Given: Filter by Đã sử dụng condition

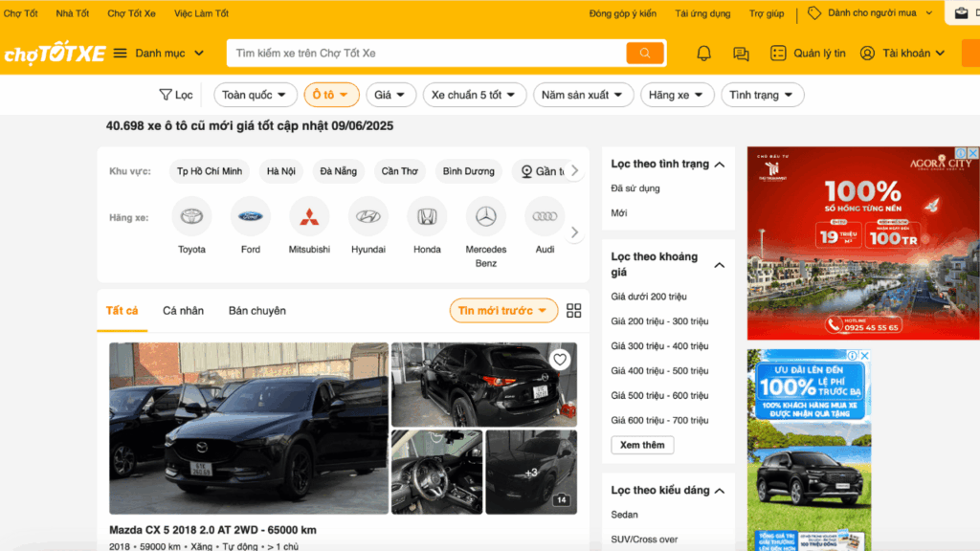Looking at the screenshot, I should (635, 188).
